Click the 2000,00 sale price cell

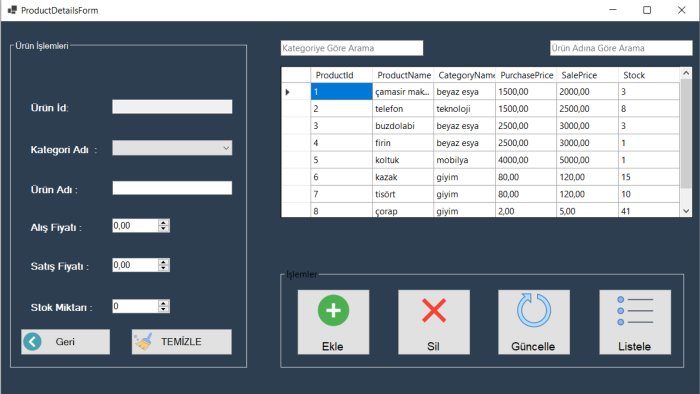coord(587,91)
